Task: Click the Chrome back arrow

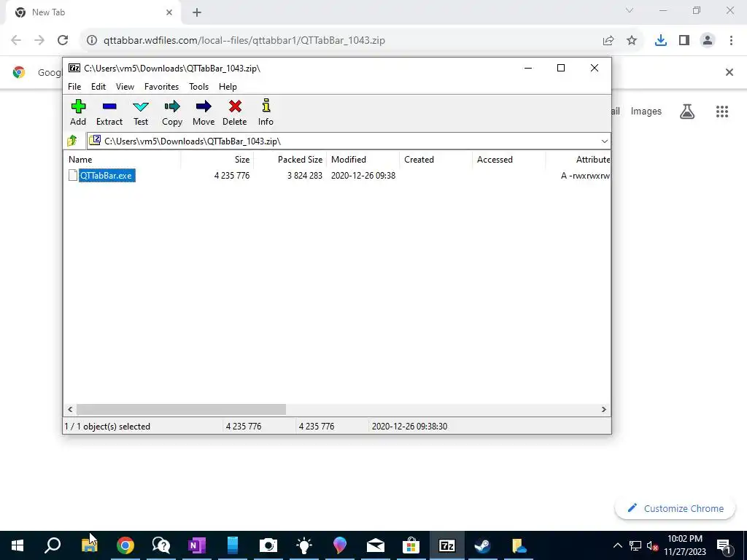Action: 16,41
